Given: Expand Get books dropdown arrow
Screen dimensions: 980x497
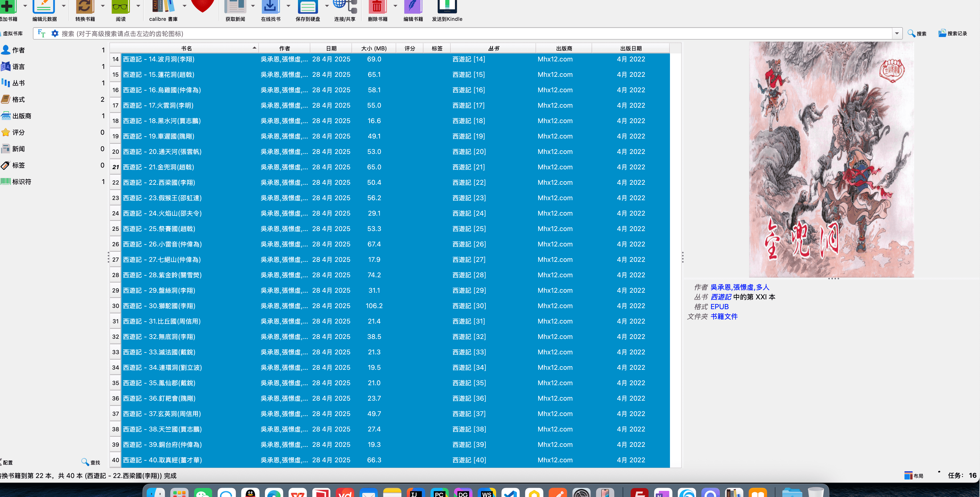Looking at the screenshot, I should tap(288, 6).
